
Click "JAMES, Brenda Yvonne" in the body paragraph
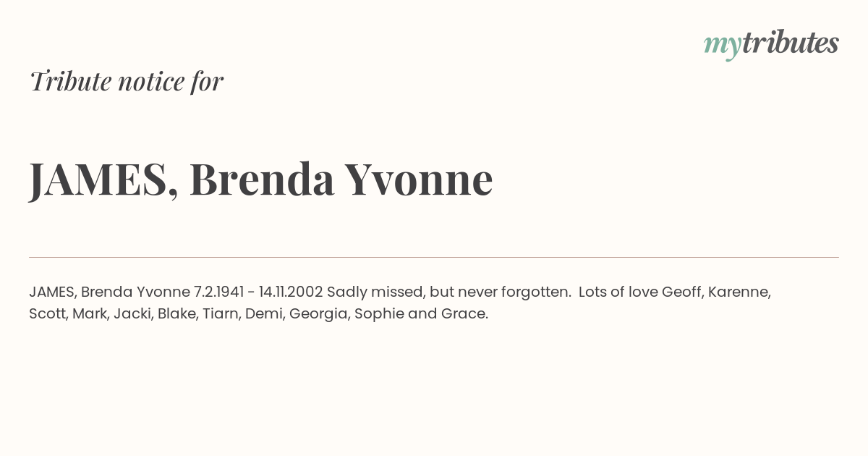(109, 292)
